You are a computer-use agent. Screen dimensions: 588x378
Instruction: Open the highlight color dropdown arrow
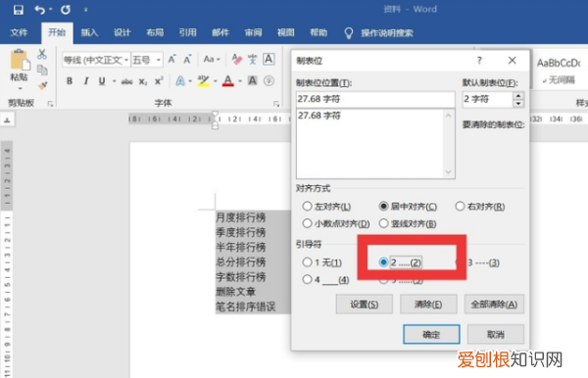216,81
